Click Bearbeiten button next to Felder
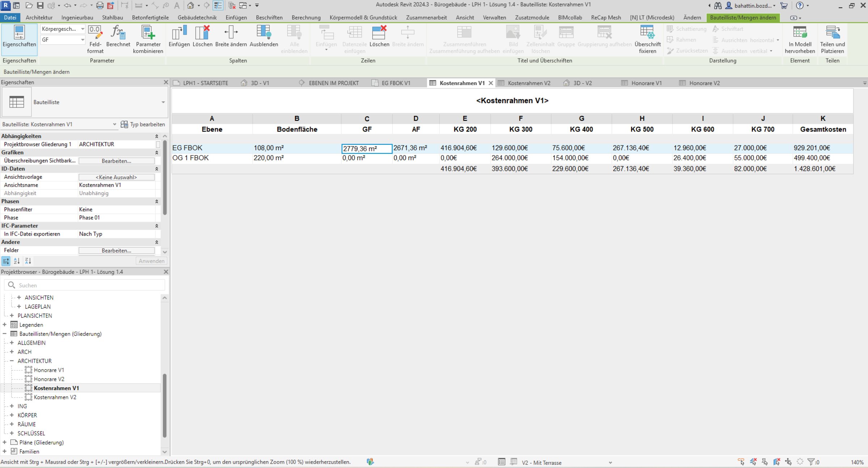Image resolution: width=868 pixels, height=468 pixels. coord(117,250)
